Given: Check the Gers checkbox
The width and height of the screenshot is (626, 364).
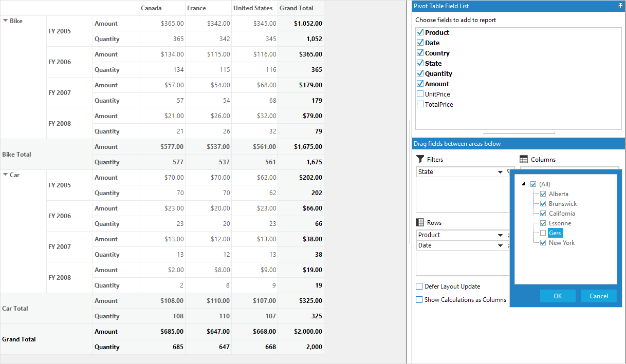Looking at the screenshot, I should (x=543, y=233).
